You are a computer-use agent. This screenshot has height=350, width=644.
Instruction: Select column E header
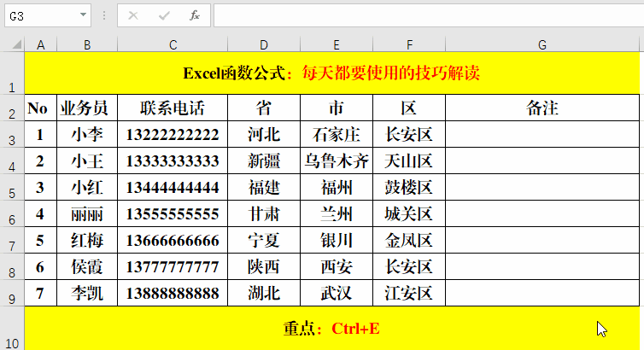point(337,44)
